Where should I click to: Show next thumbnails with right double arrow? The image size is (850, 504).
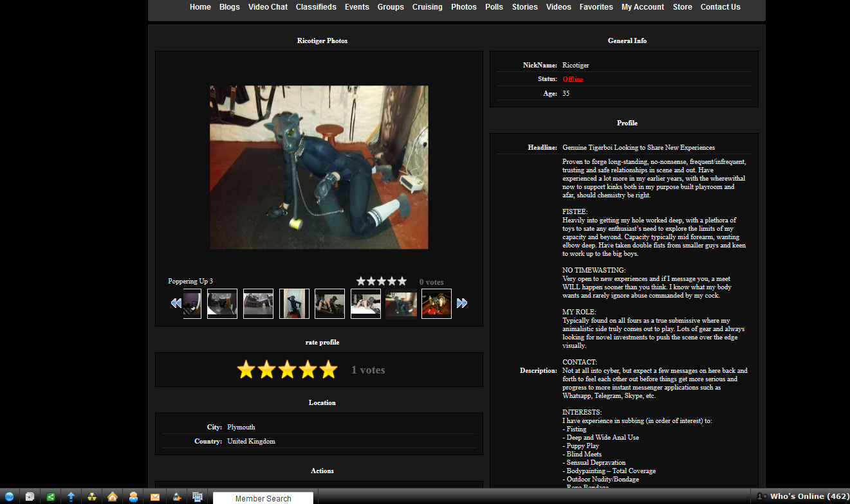(x=462, y=303)
